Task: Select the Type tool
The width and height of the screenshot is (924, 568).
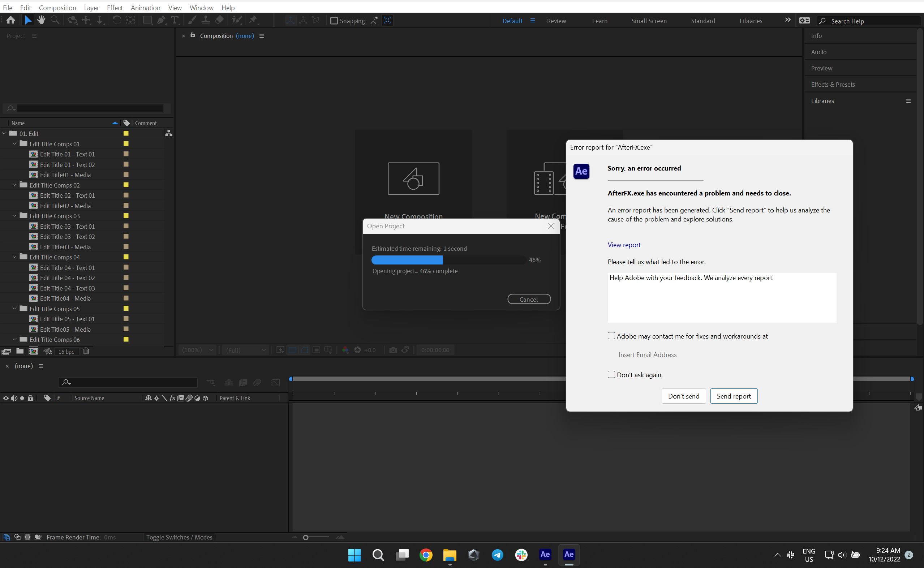Action: (x=175, y=20)
